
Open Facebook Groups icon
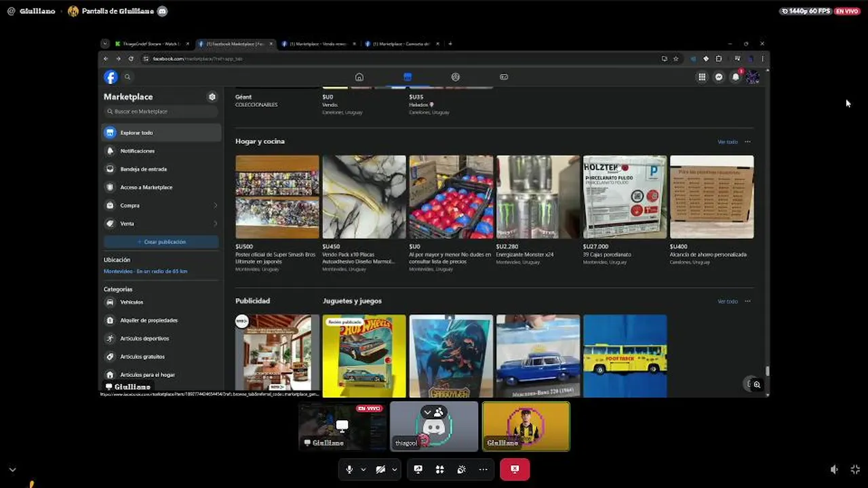(x=455, y=77)
